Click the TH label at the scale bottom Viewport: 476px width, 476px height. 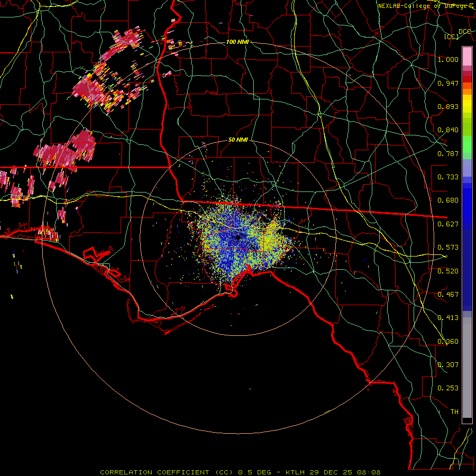click(x=454, y=412)
